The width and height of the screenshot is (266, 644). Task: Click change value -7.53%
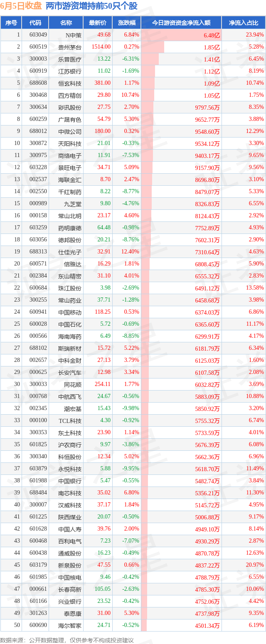click(131, 155)
